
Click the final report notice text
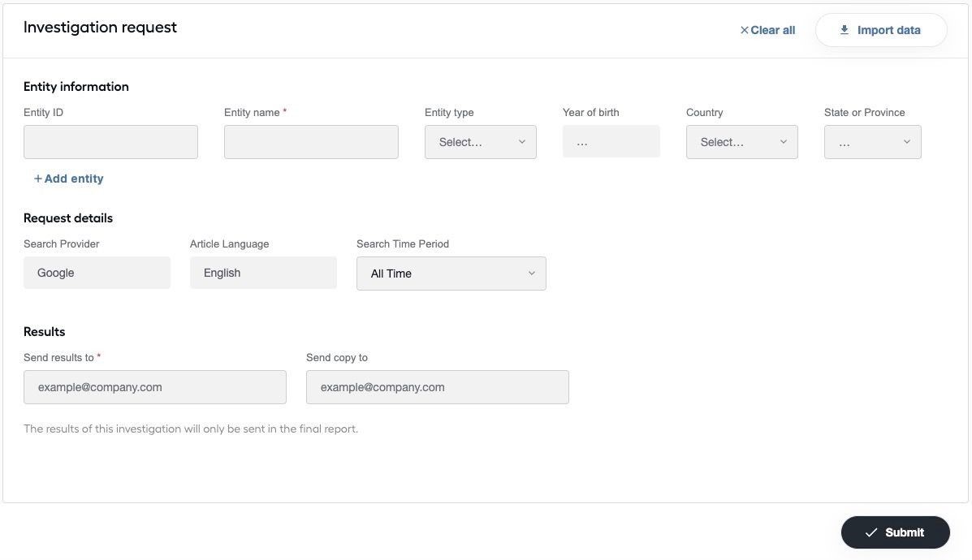point(191,429)
